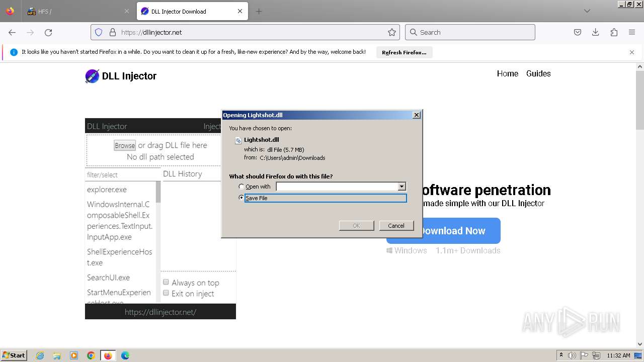
Task: Select the Save File radio button
Action: pos(242,198)
